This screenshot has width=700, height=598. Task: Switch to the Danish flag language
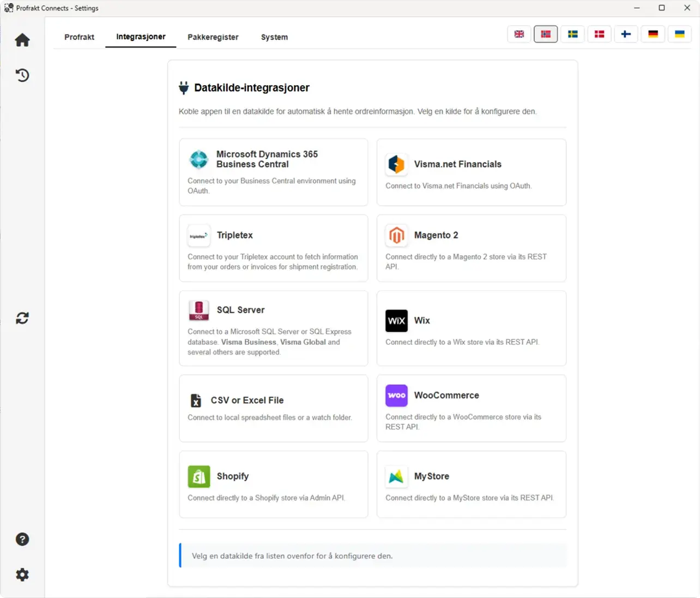[599, 34]
